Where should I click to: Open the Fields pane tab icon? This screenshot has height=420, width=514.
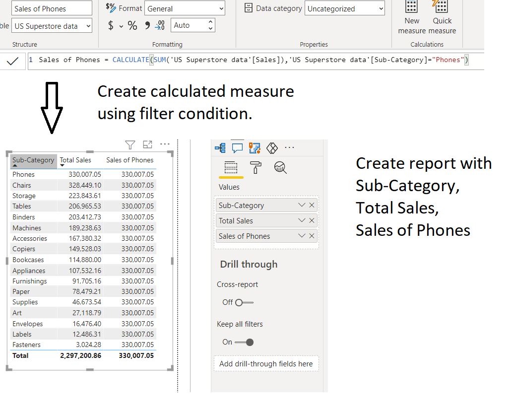(231, 168)
